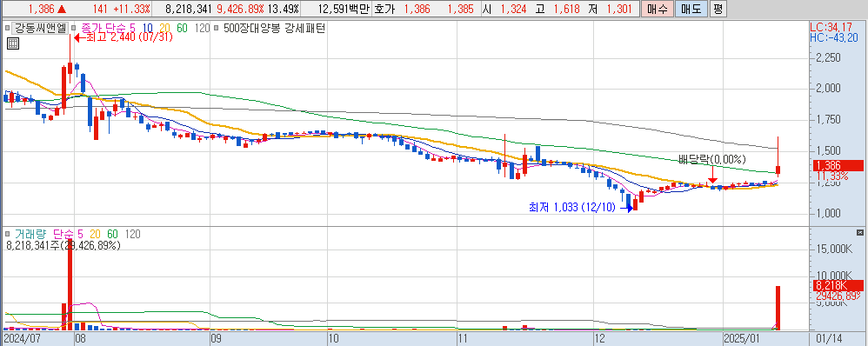Select the 종가 단순 5 moving average label
868x346 pixels.
coord(109,28)
